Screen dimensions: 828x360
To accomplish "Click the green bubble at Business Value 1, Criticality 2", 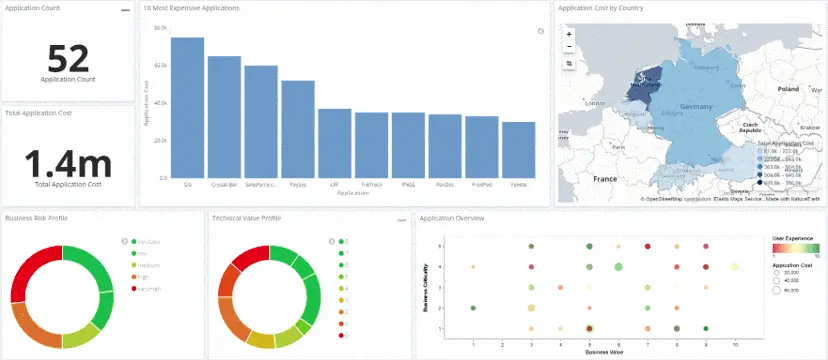I will point(473,308).
